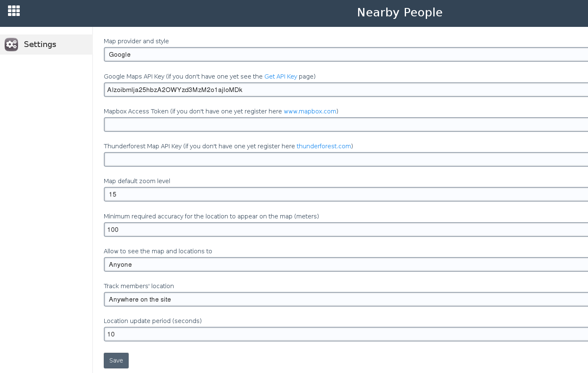The image size is (588, 373).
Task: Select the Thunderforest Map API Key field
Action: (345, 160)
